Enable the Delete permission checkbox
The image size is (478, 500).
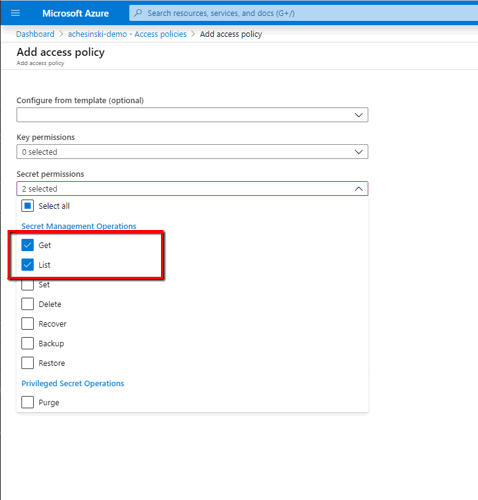(x=27, y=304)
